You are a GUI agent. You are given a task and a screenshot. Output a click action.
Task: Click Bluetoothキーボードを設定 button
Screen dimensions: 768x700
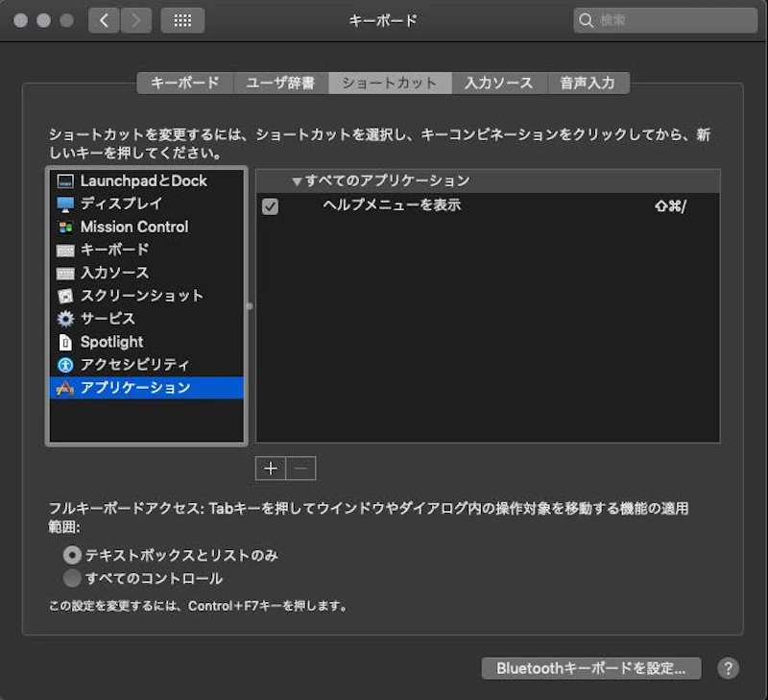(x=591, y=668)
